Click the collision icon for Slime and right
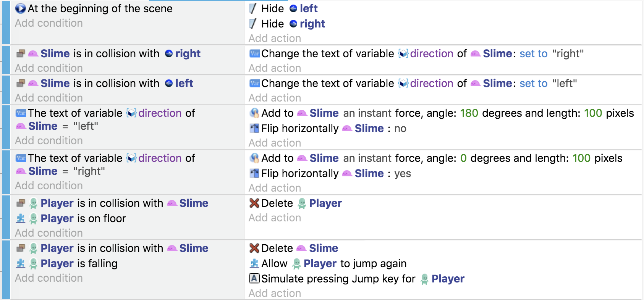This screenshot has width=644, height=300. 21,53
